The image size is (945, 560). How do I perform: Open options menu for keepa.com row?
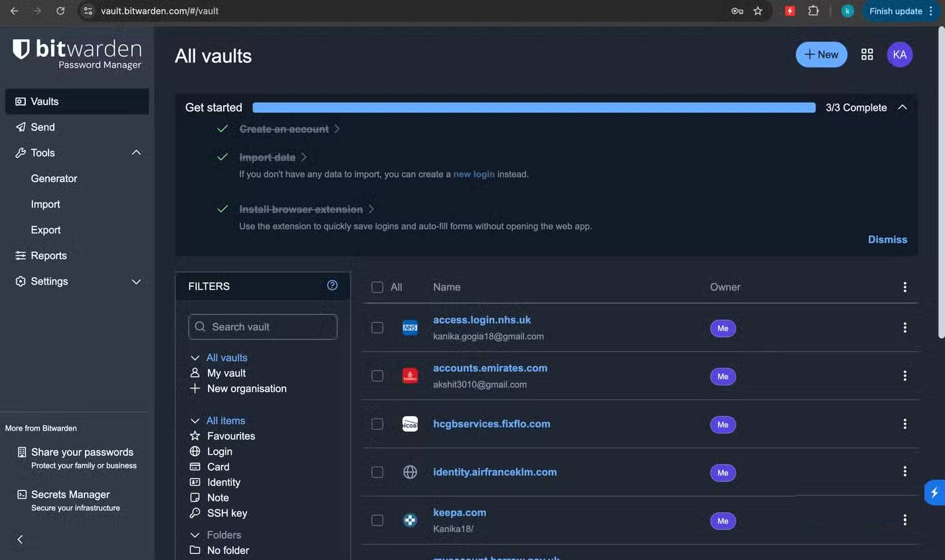[904, 520]
